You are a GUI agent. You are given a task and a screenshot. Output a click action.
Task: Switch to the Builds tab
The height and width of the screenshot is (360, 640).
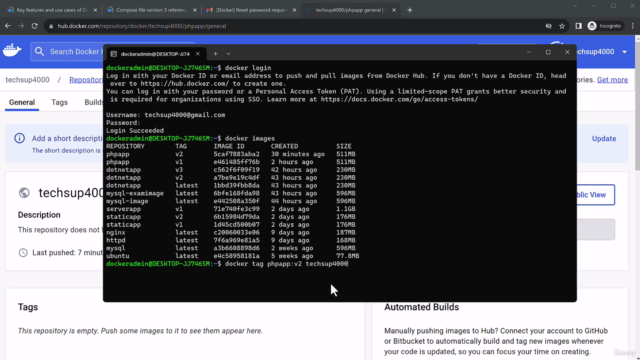tap(93, 102)
